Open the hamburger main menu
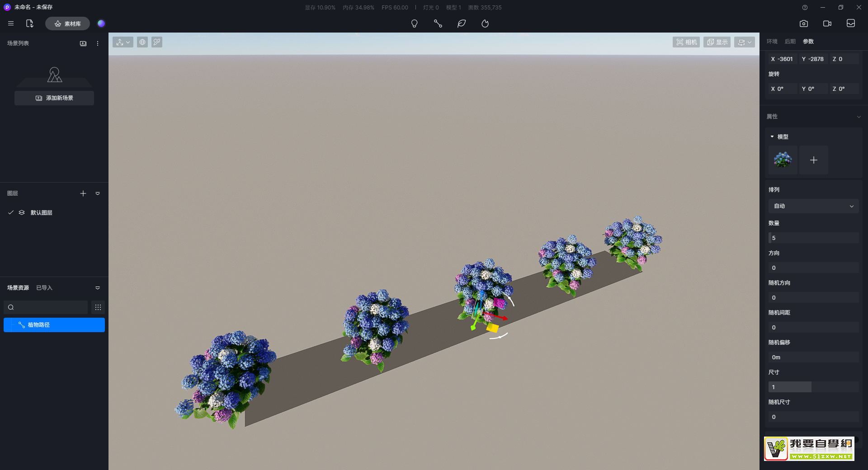 11,23
